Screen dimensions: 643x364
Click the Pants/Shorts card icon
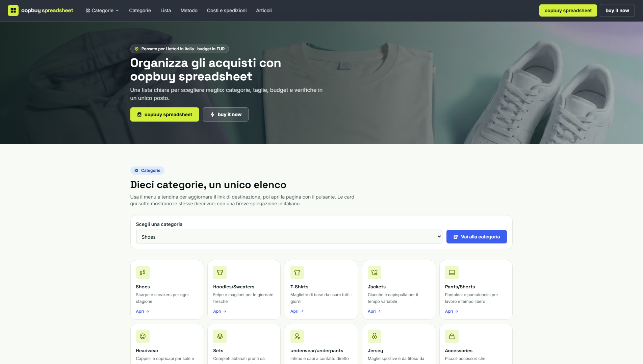(452, 272)
